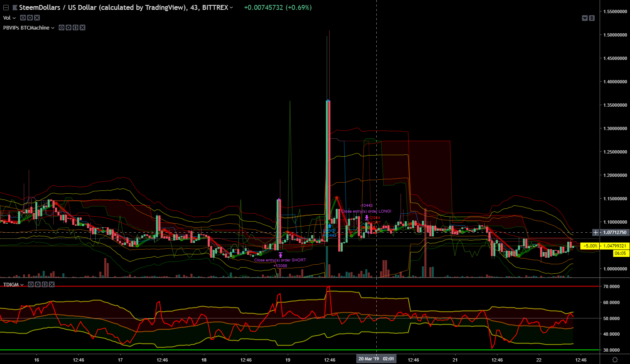Remove the Vol indicator
Image resolution: width=630 pixels, height=364 pixels.
point(37,18)
